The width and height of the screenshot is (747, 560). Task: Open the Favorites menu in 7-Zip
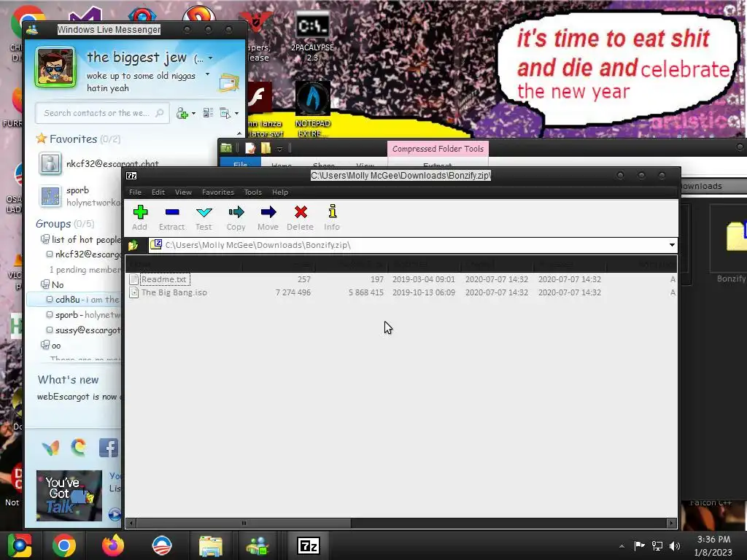pos(217,192)
